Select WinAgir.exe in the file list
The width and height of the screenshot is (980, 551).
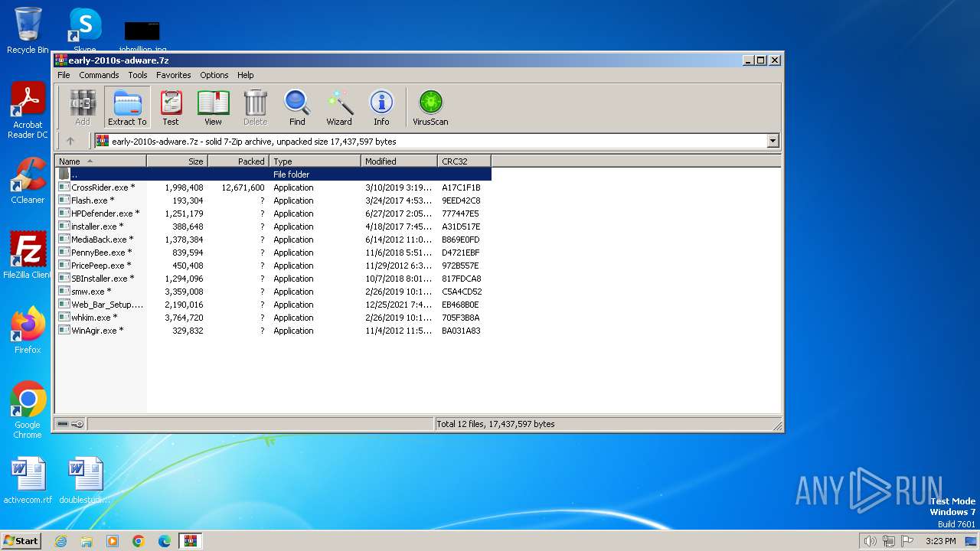click(273, 331)
